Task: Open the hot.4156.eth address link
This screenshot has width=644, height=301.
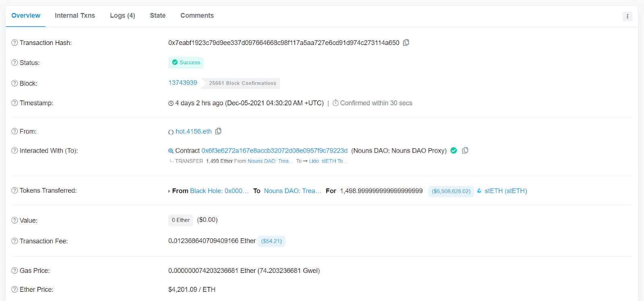Action: [x=193, y=131]
